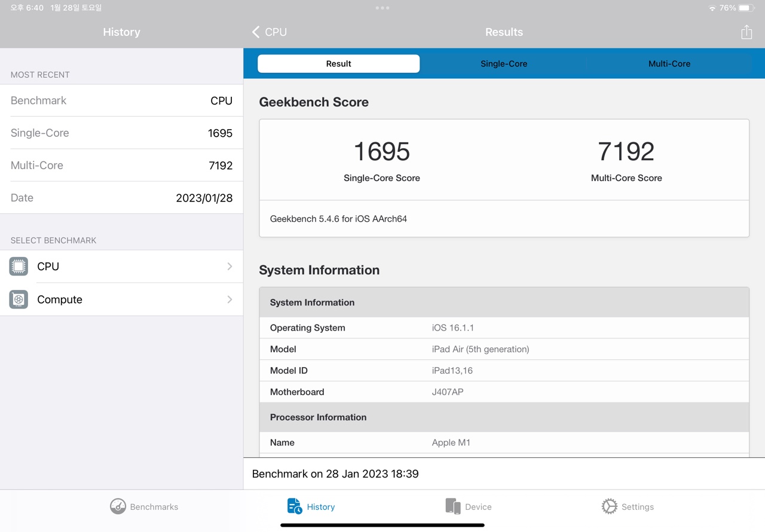Select the Benchmark CPU history row
This screenshot has height=532, width=765.
point(121,100)
